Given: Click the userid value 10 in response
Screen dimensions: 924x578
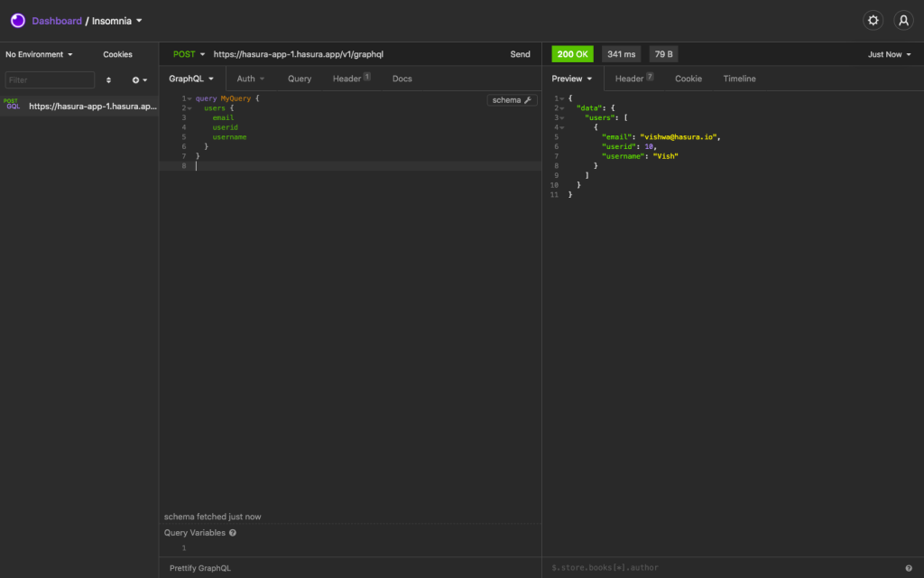Looking at the screenshot, I should [649, 146].
